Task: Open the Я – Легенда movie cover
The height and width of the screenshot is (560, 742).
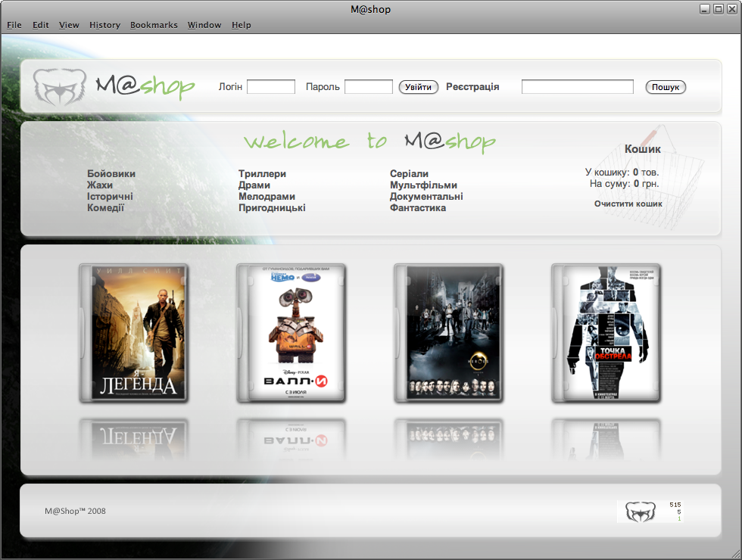Action: coord(134,334)
